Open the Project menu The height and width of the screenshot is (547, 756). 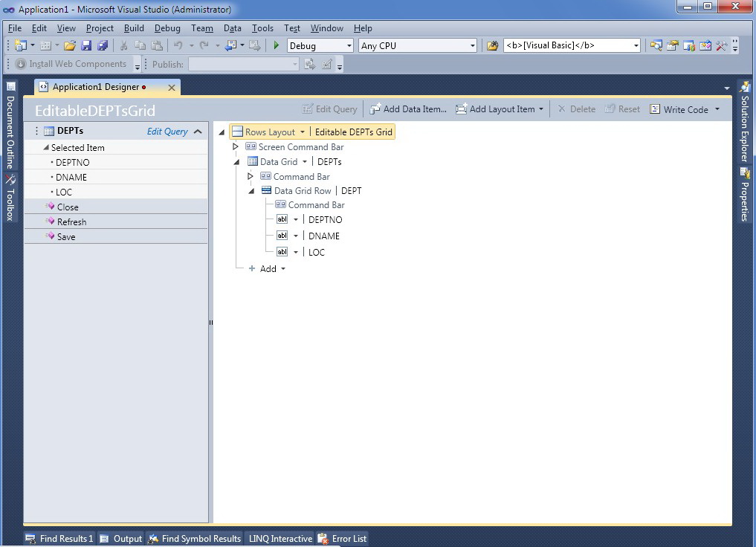pos(100,28)
